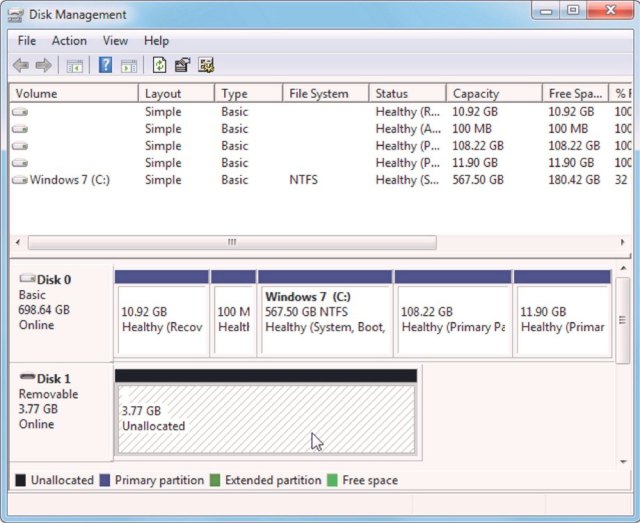Click the Back arrow toolbar icon
Screen dimensions: 640x523
point(21,66)
